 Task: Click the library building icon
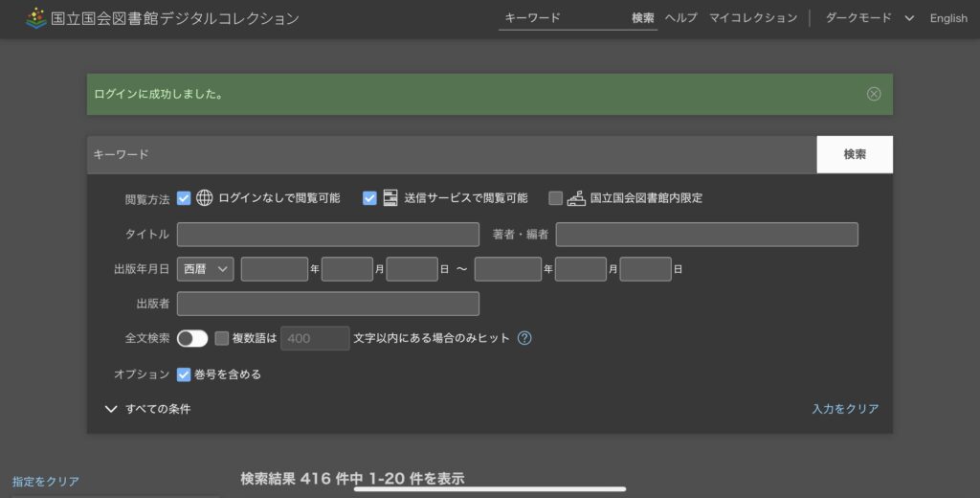pos(575,198)
